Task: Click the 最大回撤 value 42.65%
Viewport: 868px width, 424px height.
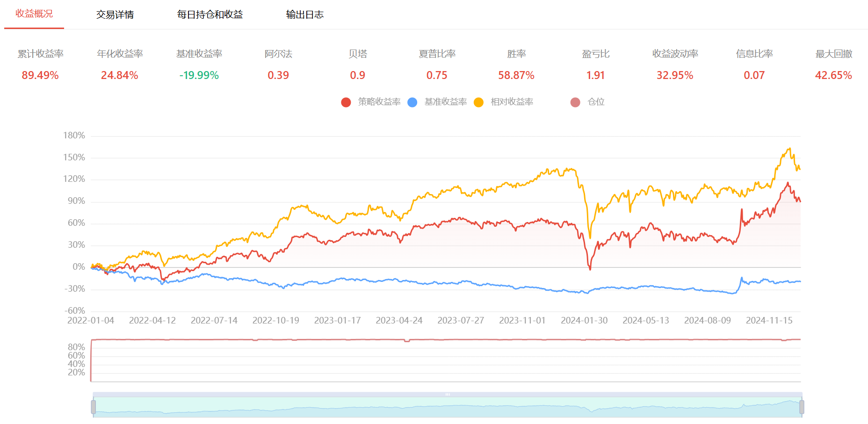Action: coord(833,75)
